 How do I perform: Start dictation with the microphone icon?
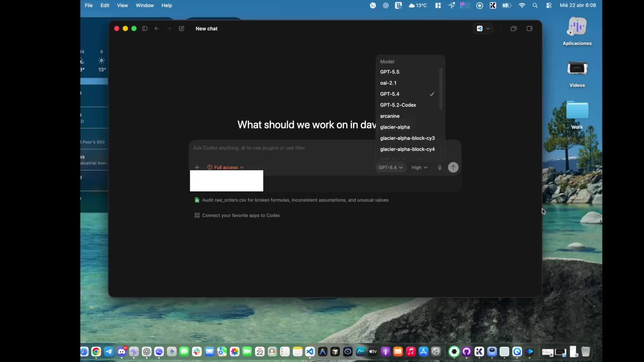click(x=440, y=167)
